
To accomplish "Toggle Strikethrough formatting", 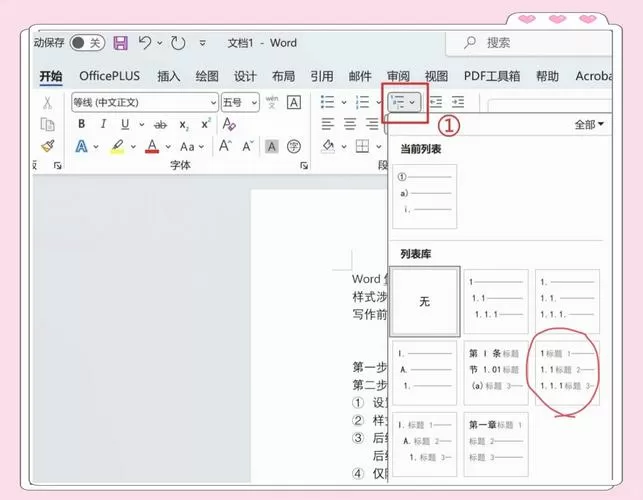I will (x=160, y=125).
